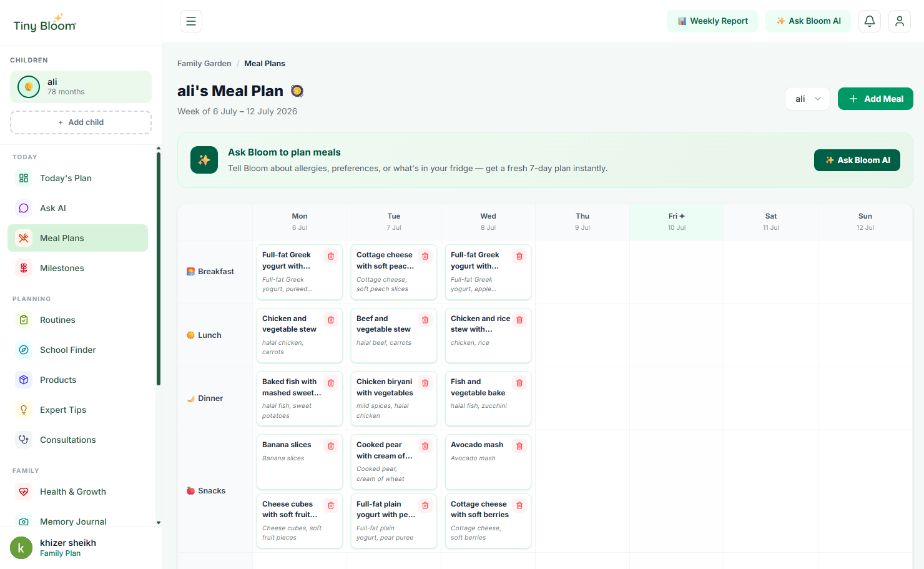
Task: Open the hamburger menu toggle
Action: click(x=191, y=21)
